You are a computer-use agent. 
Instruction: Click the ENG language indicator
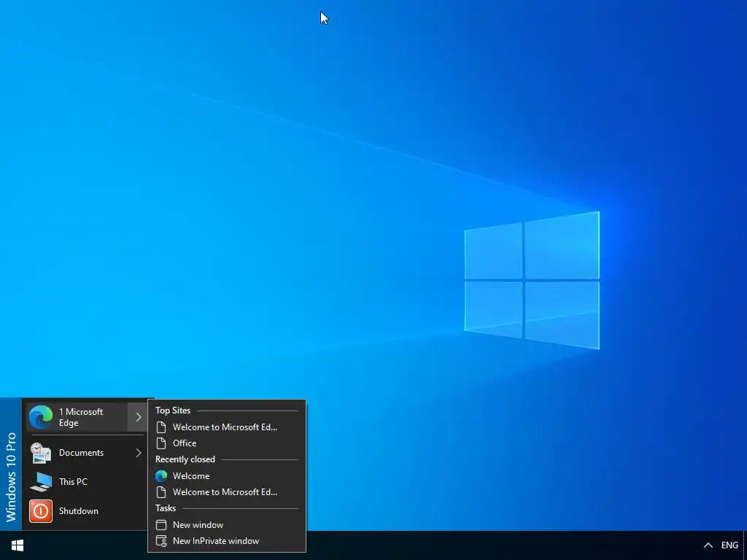(729, 545)
